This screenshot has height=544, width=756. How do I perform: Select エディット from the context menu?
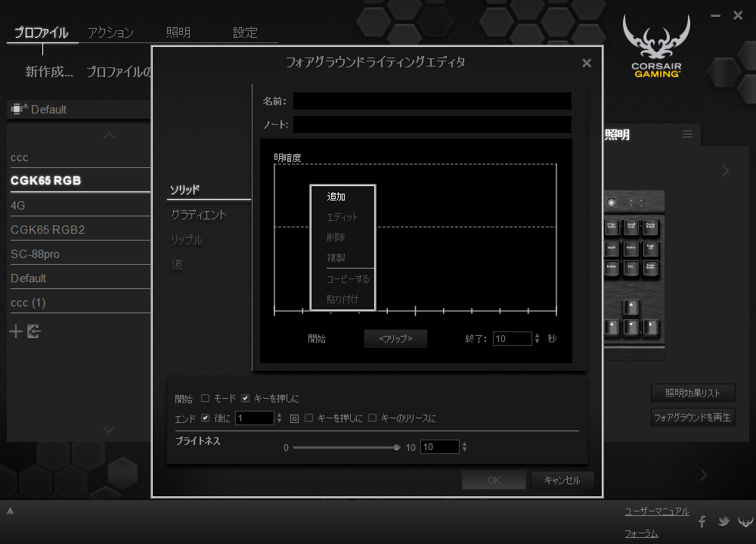pos(343,217)
